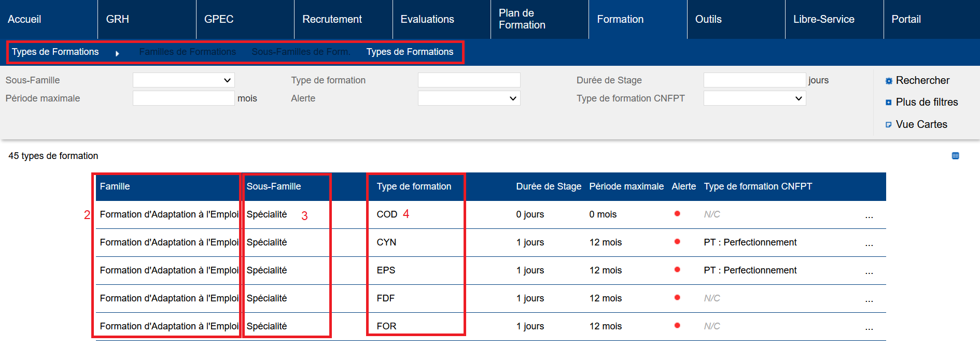Go to the Recrutement menu
The image size is (980, 348).
click(332, 19)
